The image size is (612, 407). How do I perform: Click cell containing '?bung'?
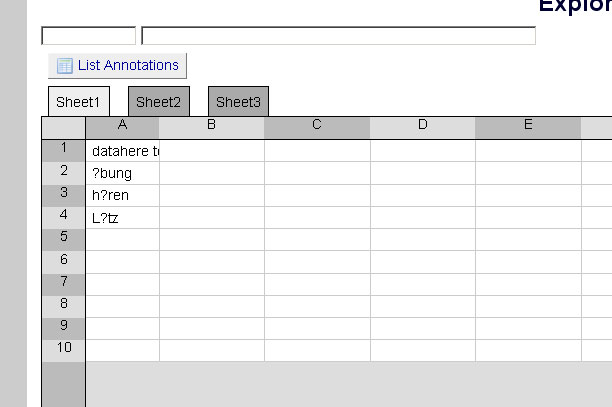123,173
